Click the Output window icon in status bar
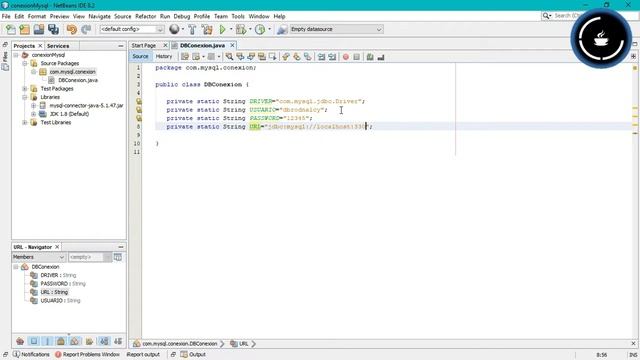 [184, 354]
